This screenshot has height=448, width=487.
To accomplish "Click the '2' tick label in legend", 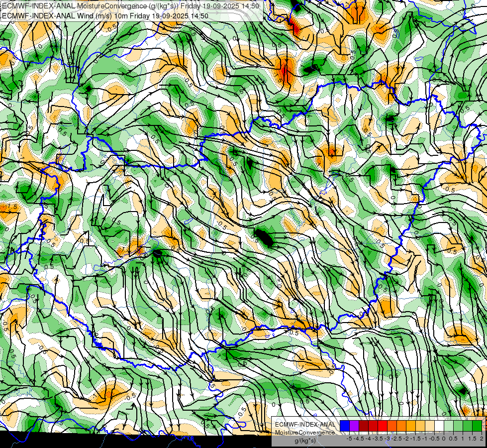I will click(x=482, y=439).
